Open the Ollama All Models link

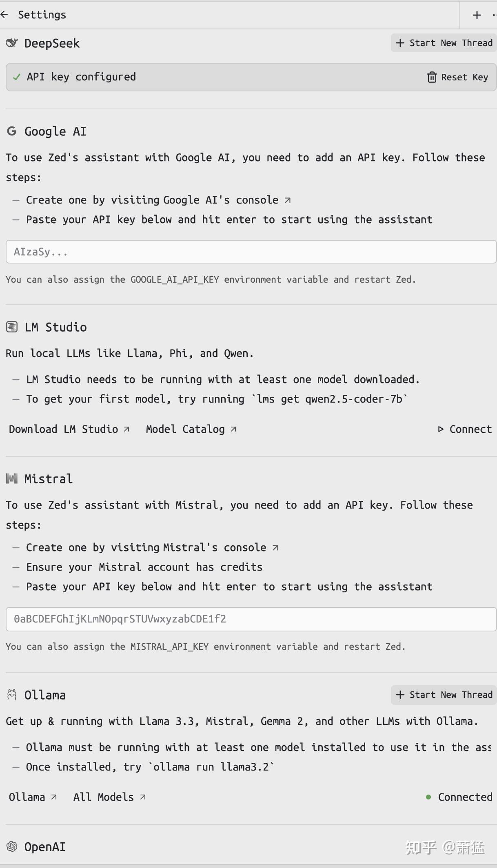(x=109, y=797)
